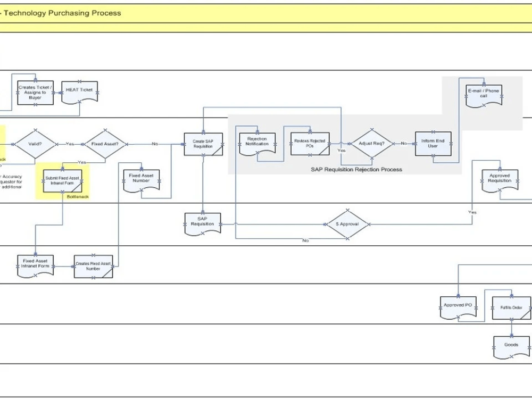Select the Inform End User shape
The image size is (532, 399).
(x=433, y=144)
